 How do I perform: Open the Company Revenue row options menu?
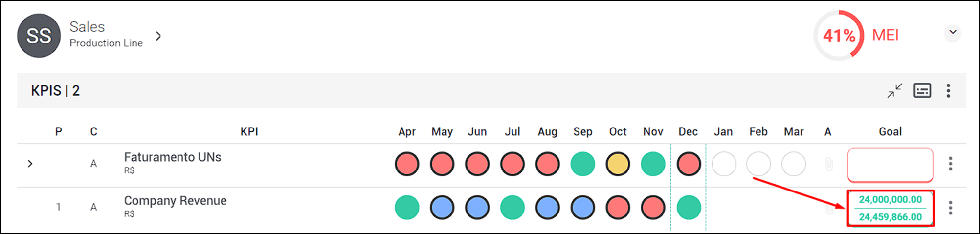point(950,208)
